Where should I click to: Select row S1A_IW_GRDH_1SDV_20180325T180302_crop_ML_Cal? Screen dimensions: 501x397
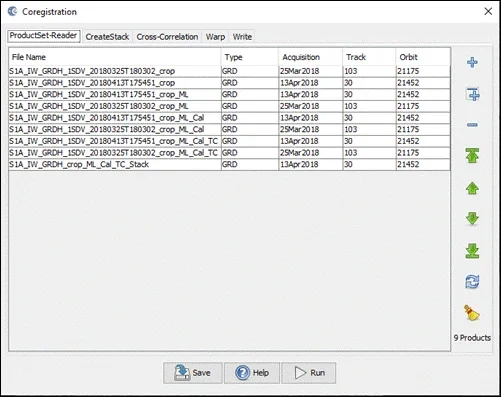point(229,129)
